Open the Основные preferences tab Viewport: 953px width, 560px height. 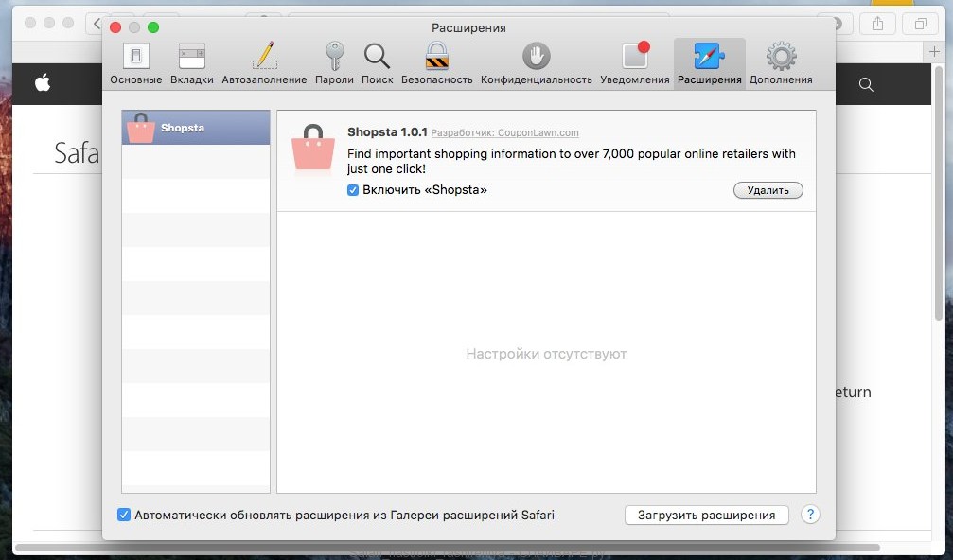tap(136, 63)
